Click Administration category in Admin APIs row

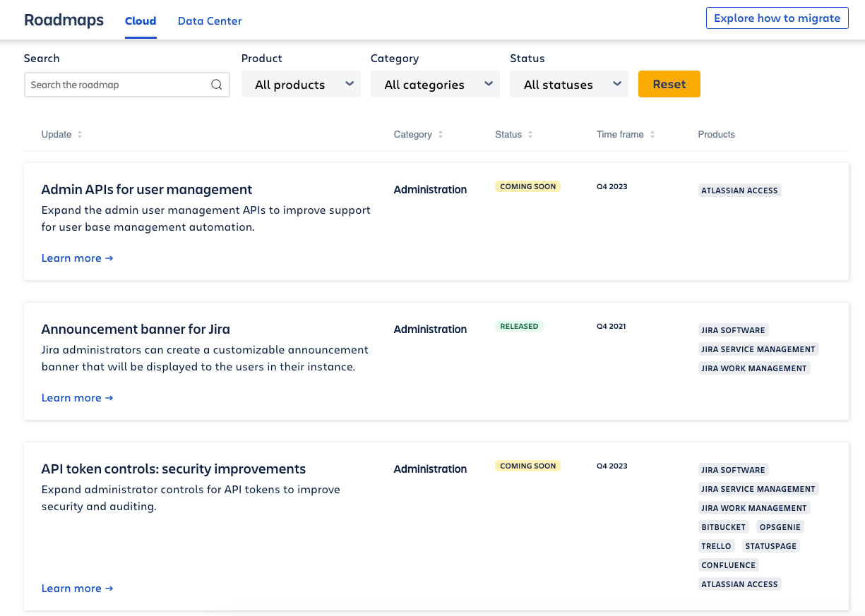pos(430,190)
